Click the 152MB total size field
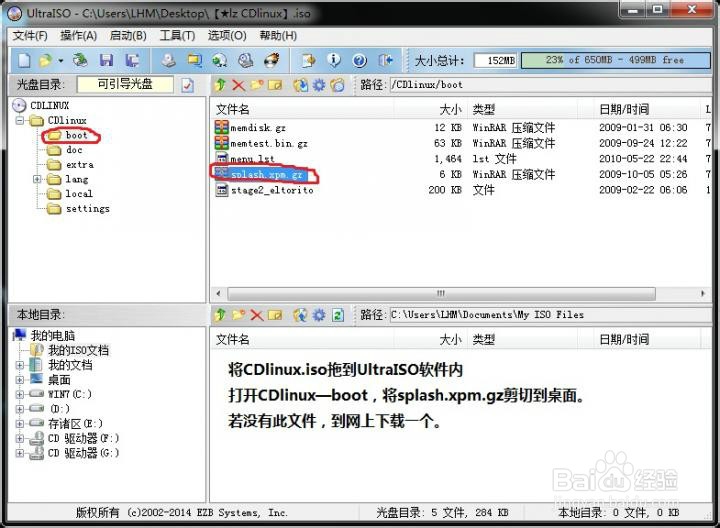The height and width of the screenshot is (528, 720). click(x=496, y=61)
